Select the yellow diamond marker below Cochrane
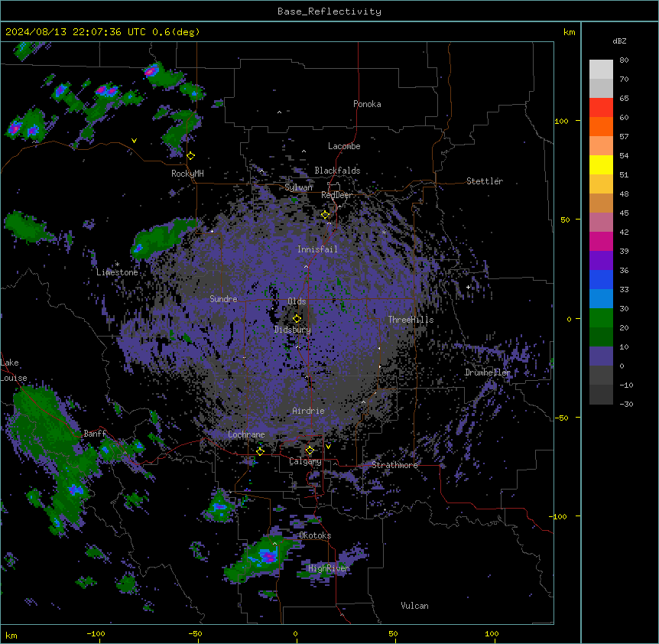 click(x=260, y=451)
